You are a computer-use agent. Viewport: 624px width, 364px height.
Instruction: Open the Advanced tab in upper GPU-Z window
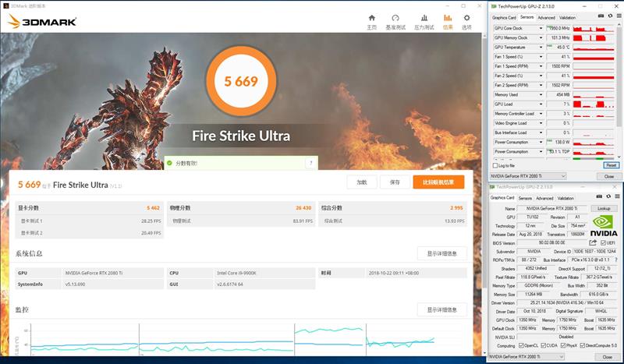(546, 17)
